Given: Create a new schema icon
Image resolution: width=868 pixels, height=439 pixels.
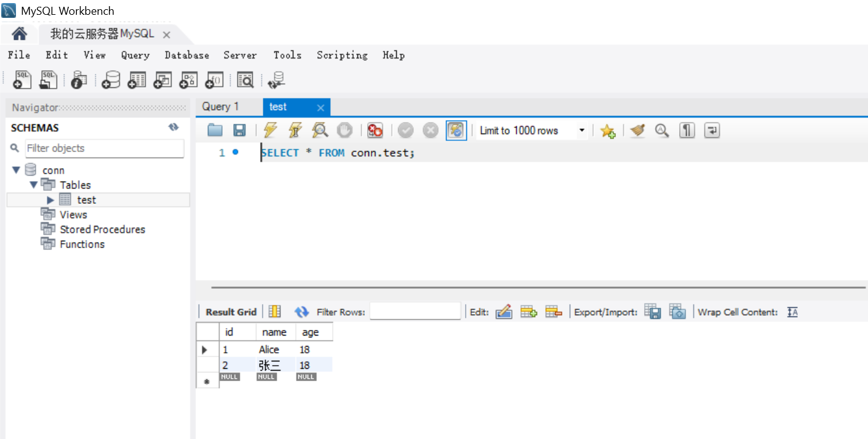Looking at the screenshot, I should tap(111, 80).
